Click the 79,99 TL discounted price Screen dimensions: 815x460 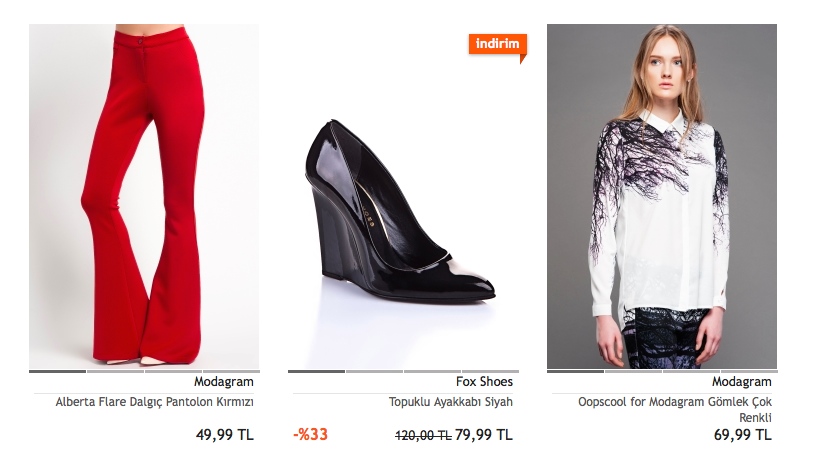point(484,435)
